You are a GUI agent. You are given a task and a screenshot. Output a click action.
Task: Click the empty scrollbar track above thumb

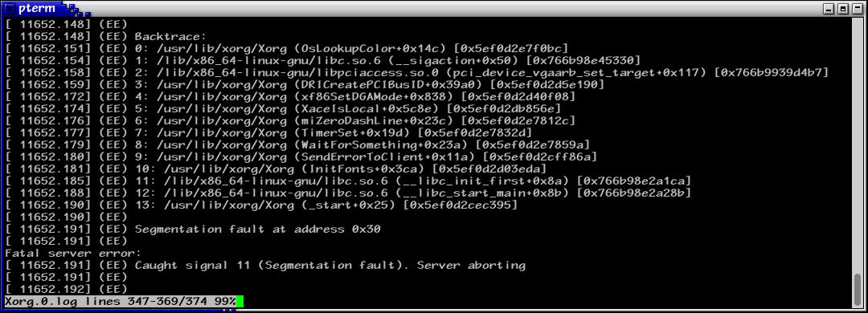point(858,145)
